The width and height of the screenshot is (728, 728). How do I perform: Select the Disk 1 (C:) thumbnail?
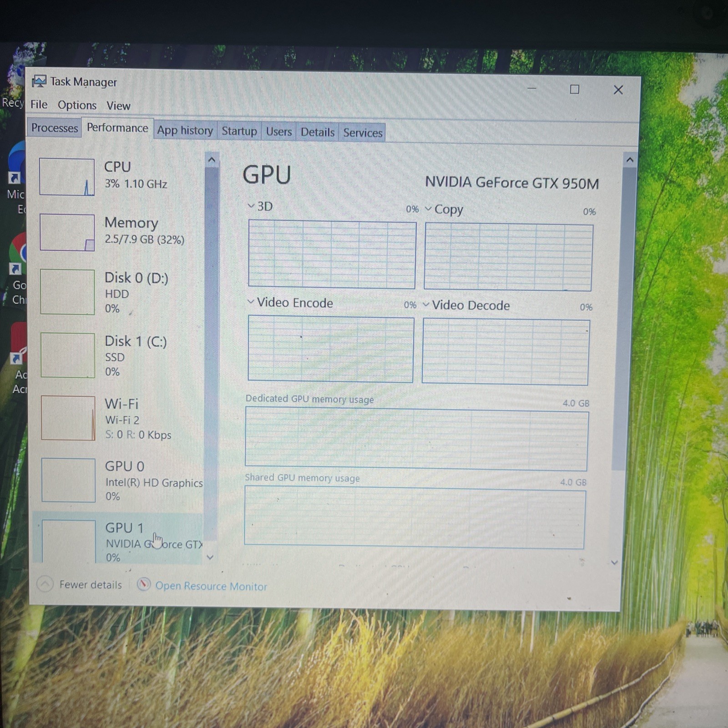(68, 355)
